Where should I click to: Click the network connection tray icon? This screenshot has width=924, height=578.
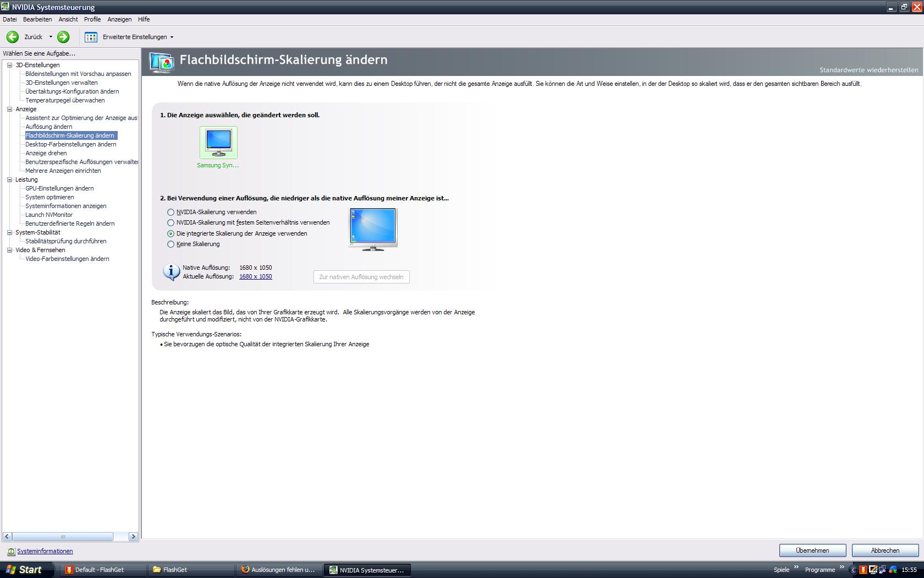(882, 570)
